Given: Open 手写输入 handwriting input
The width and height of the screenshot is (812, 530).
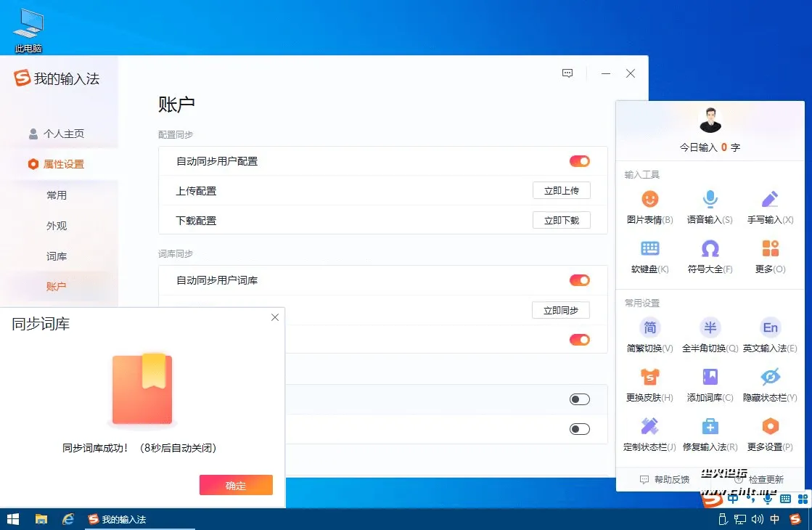Looking at the screenshot, I should (769, 205).
